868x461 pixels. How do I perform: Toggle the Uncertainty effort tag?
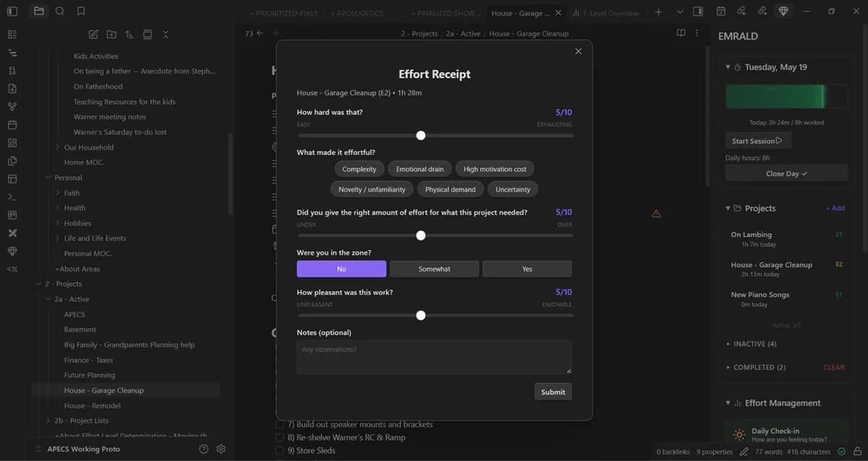click(513, 189)
